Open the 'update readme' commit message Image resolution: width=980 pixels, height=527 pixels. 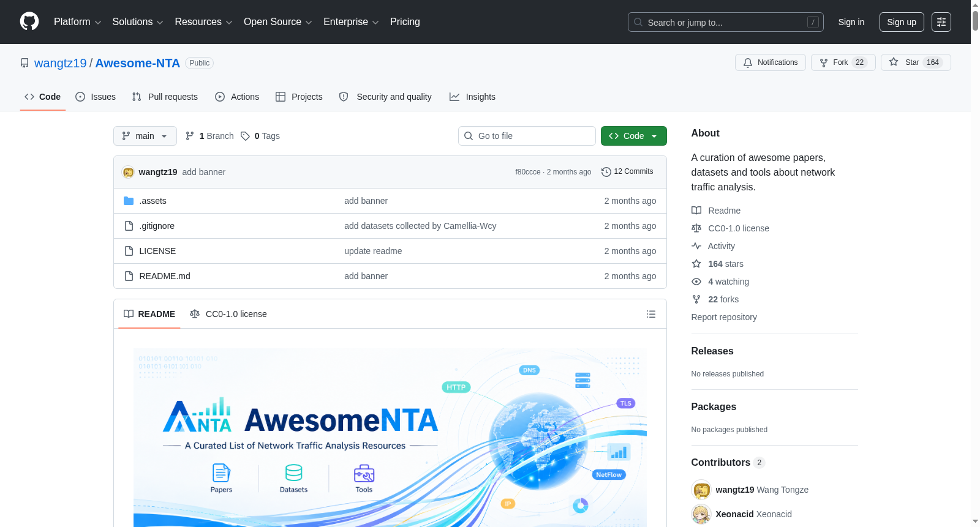373,251
